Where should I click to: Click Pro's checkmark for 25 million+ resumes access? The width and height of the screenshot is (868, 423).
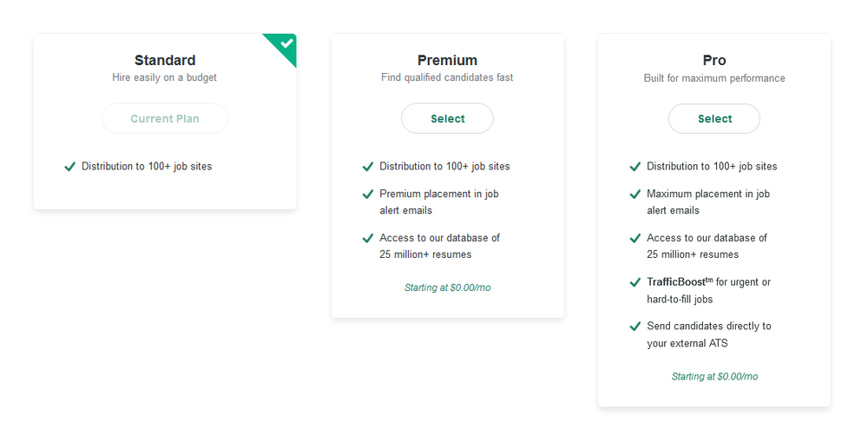click(x=635, y=238)
